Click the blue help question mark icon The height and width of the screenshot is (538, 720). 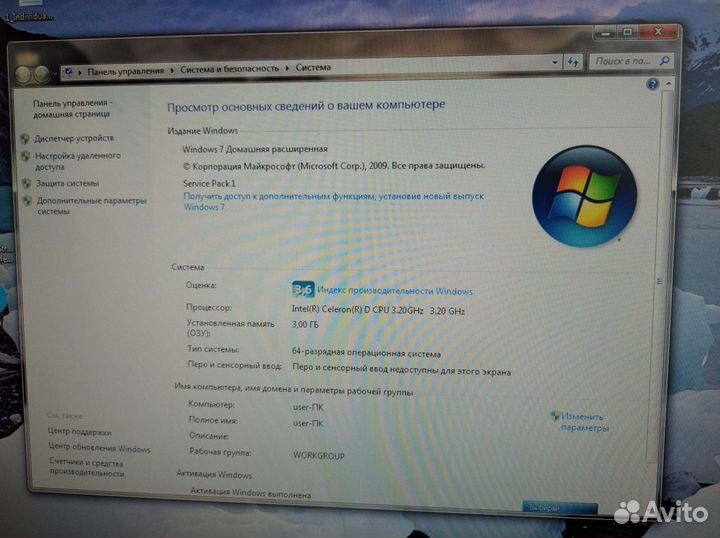tap(652, 85)
